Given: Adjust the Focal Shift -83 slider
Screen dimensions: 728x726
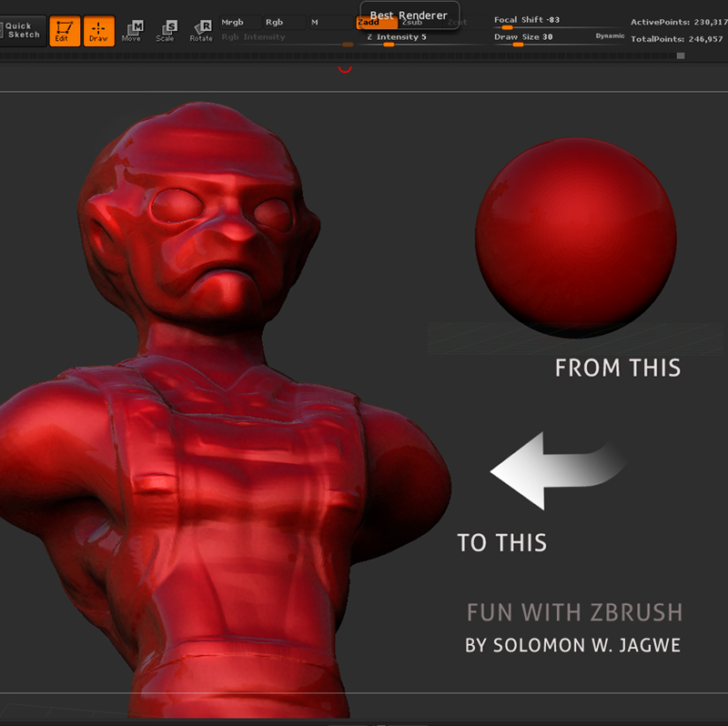Looking at the screenshot, I should tap(557, 22).
